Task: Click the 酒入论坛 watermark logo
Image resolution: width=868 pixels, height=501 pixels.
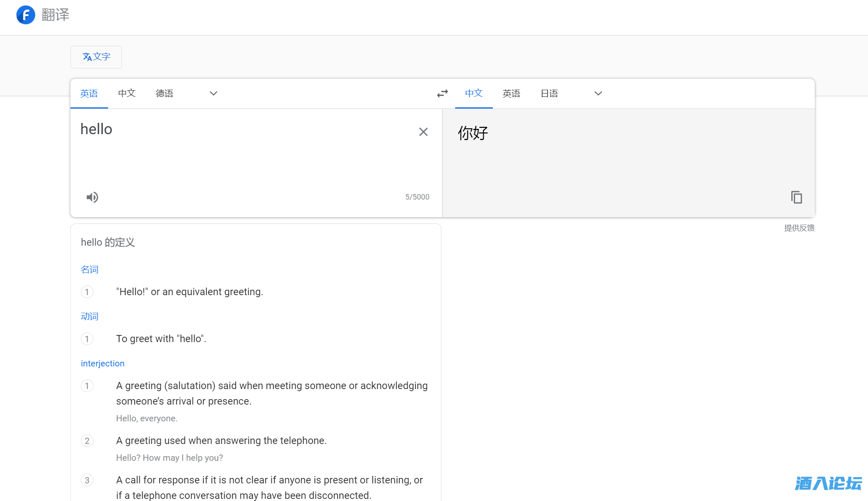Action: point(828,483)
